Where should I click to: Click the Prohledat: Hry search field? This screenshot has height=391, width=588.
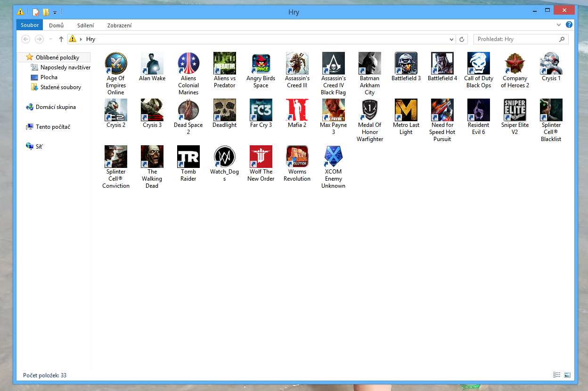[516, 39]
